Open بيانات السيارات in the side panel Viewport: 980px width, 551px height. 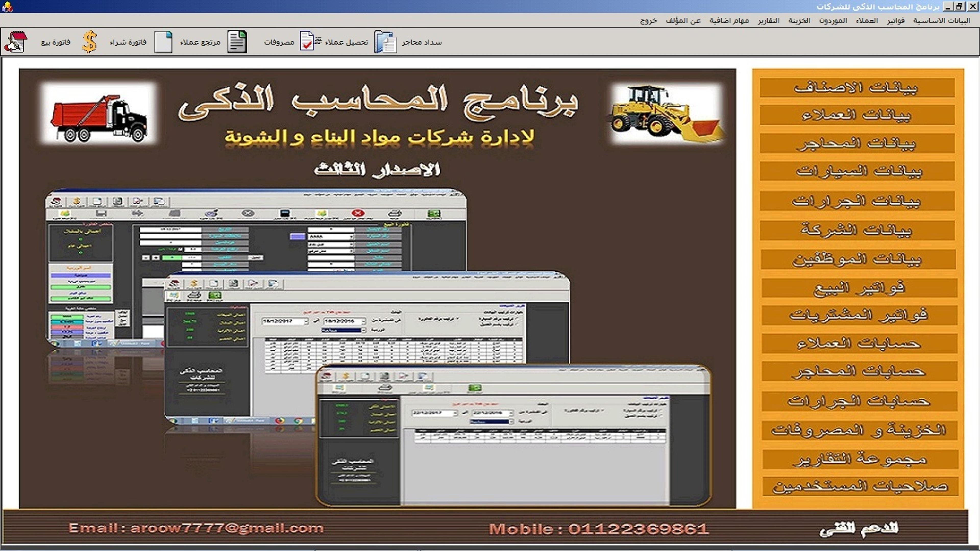tap(857, 171)
